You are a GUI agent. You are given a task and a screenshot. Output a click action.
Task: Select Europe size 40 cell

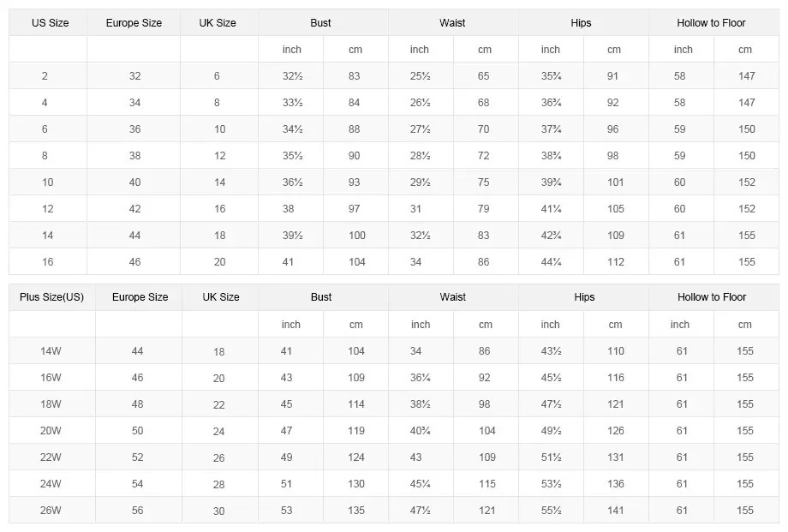coord(135,182)
